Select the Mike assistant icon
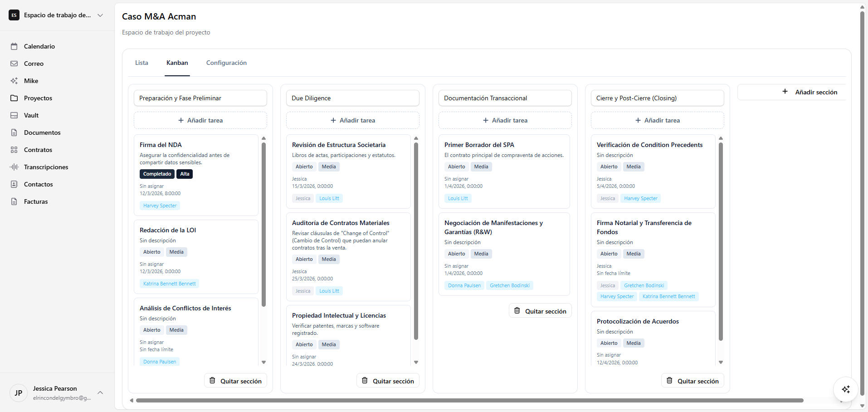868x412 pixels. [14, 80]
